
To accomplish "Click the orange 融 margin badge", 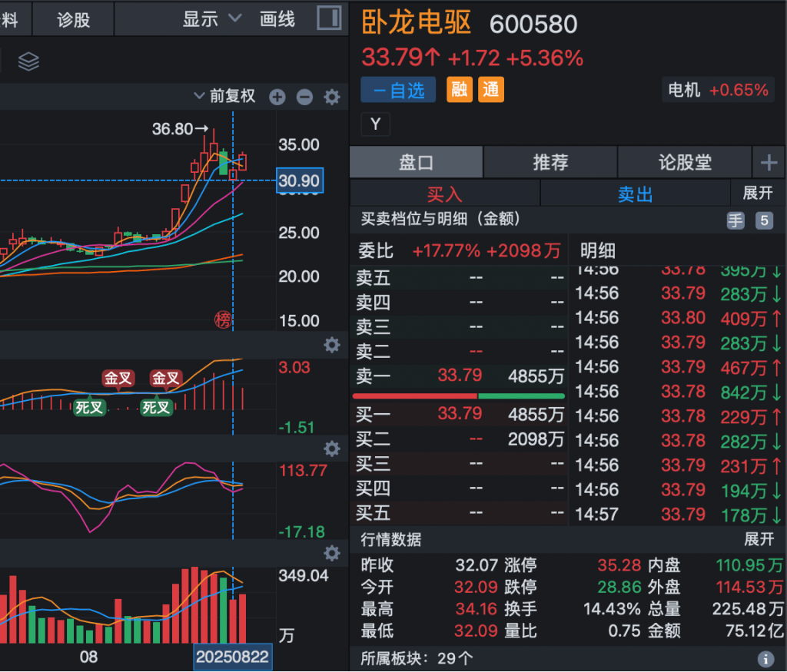I will tap(460, 90).
